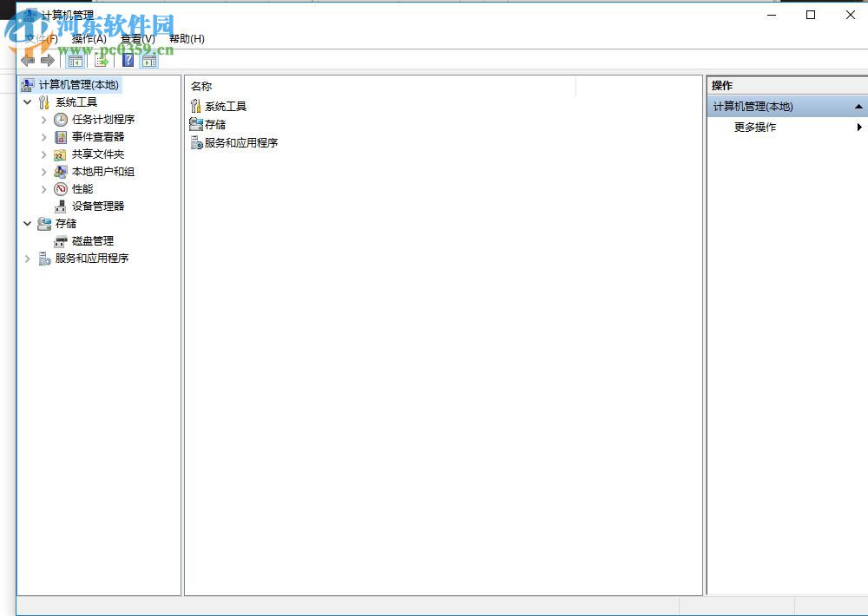Select 系统工具 label in the tree

tap(76, 102)
